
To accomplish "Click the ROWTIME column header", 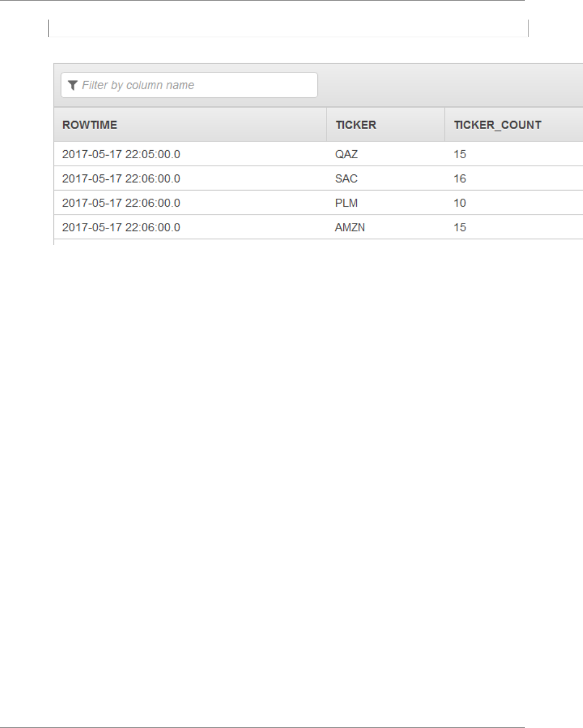I will point(190,125).
